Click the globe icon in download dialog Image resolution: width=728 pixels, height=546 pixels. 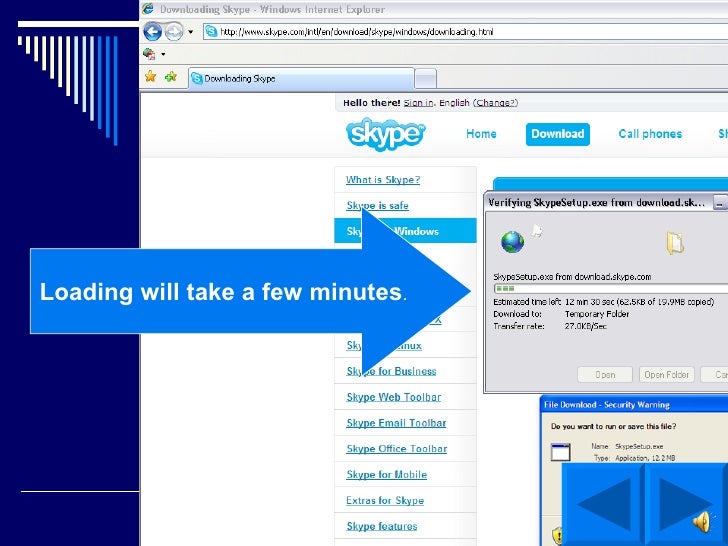513,242
